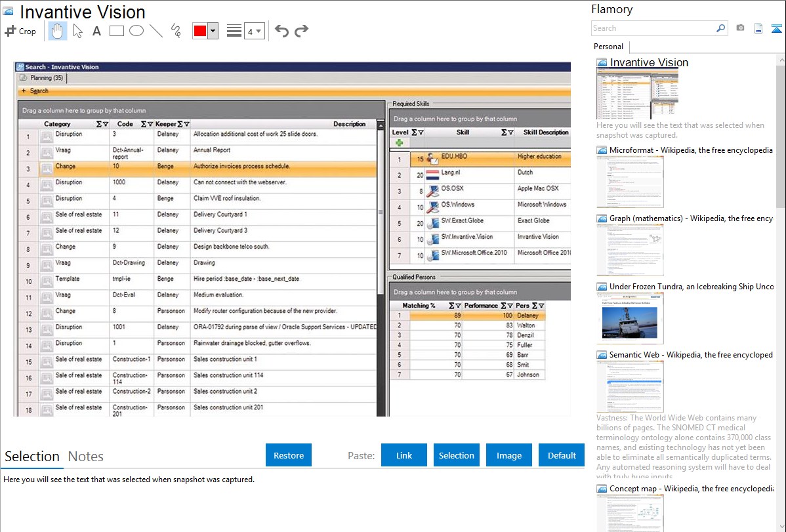Click the camera snapshot icon
The height and width of the screenshot is (532, 786).
pos(740,28)
